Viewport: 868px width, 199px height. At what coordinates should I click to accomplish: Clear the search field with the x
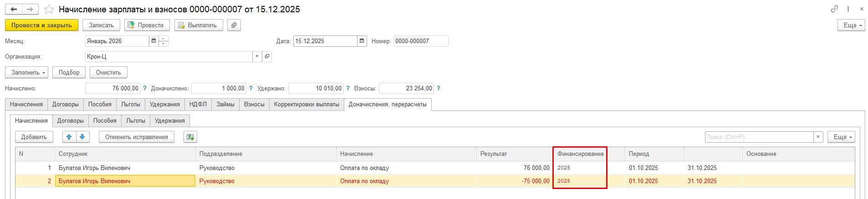tap(818, 137)
